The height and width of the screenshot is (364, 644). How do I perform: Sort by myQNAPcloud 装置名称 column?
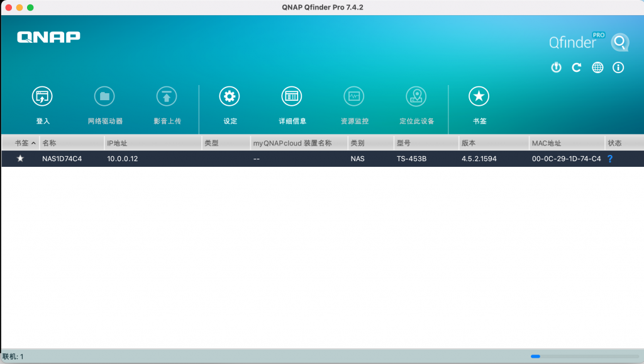point(299,143)
